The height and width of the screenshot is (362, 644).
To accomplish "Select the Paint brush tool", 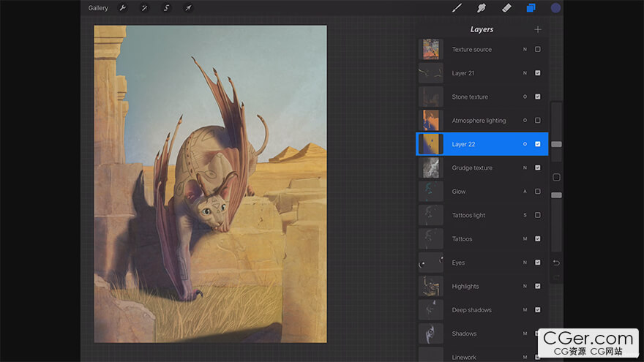I will pyautogui.click(x=457, y=8).
